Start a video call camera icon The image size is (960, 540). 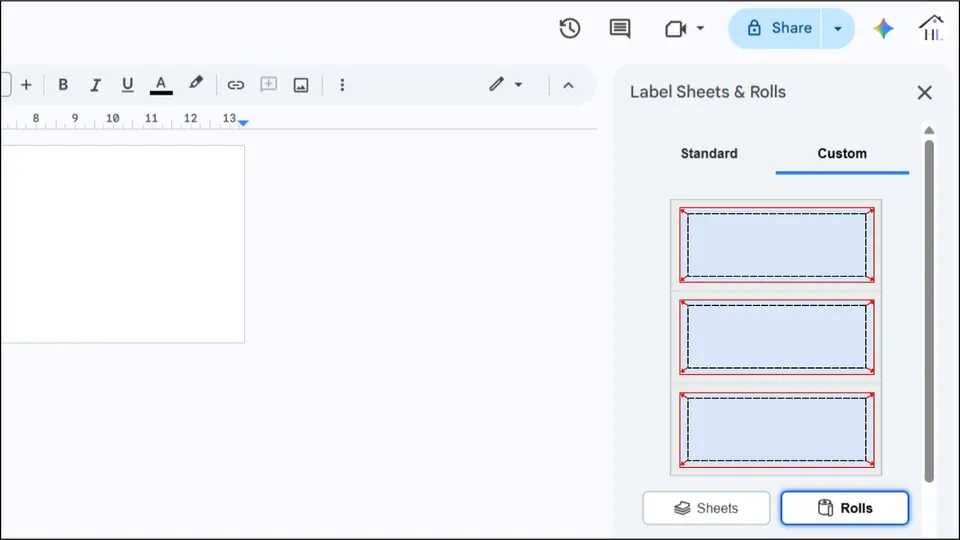675,28
